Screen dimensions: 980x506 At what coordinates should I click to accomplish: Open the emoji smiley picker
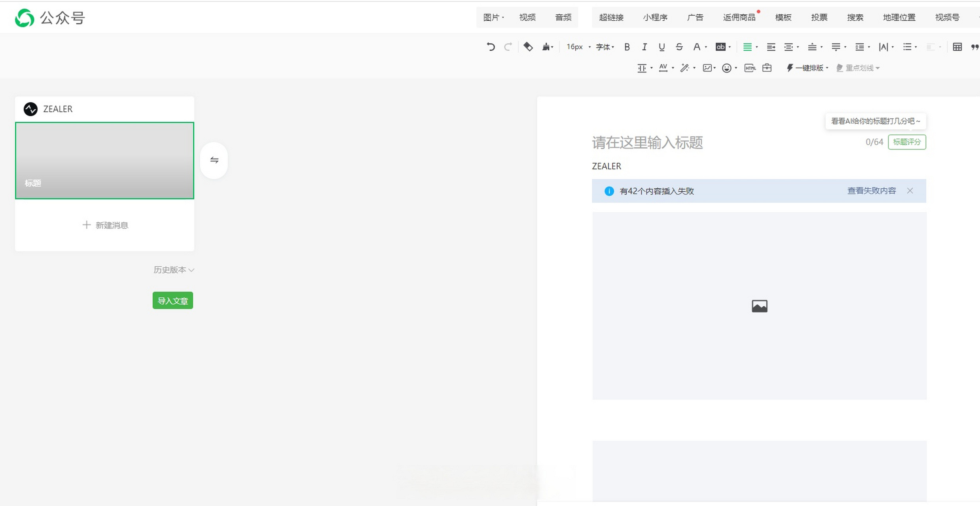(727, 68)
